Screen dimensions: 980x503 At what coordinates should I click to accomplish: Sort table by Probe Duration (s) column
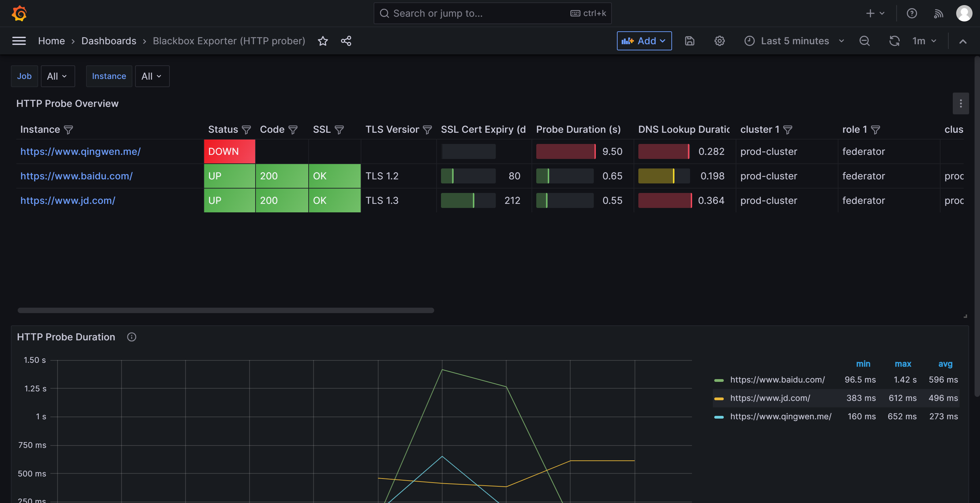pos(578,129)
